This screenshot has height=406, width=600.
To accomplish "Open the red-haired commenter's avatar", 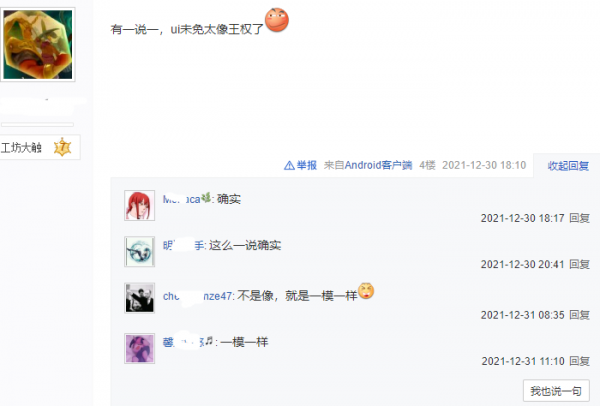I will click(139, 205).
